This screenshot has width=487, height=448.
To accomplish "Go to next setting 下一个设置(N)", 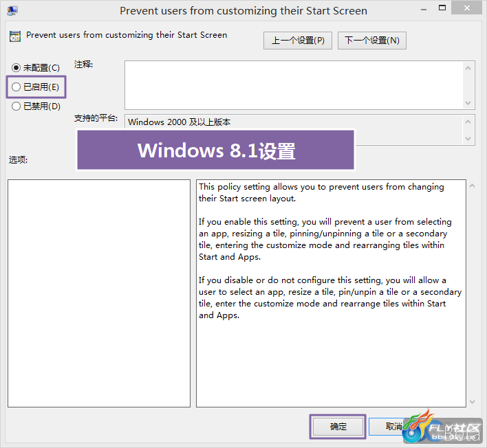I will [371, 41].
